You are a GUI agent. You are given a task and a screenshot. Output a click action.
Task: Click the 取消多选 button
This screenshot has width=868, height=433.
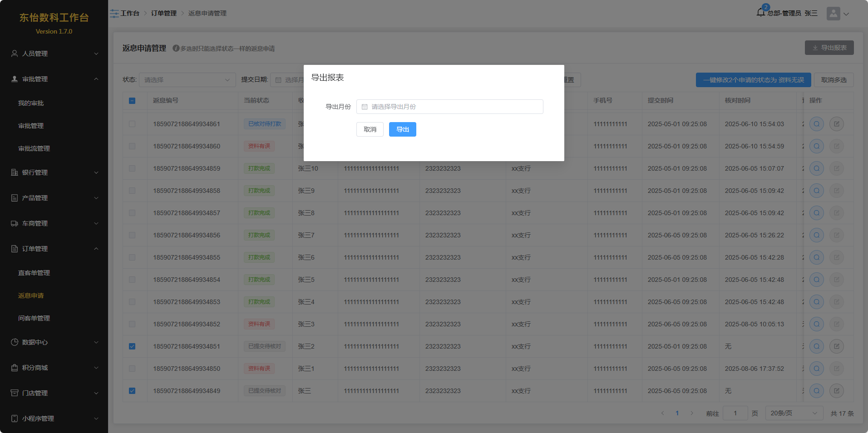[833, 80]
